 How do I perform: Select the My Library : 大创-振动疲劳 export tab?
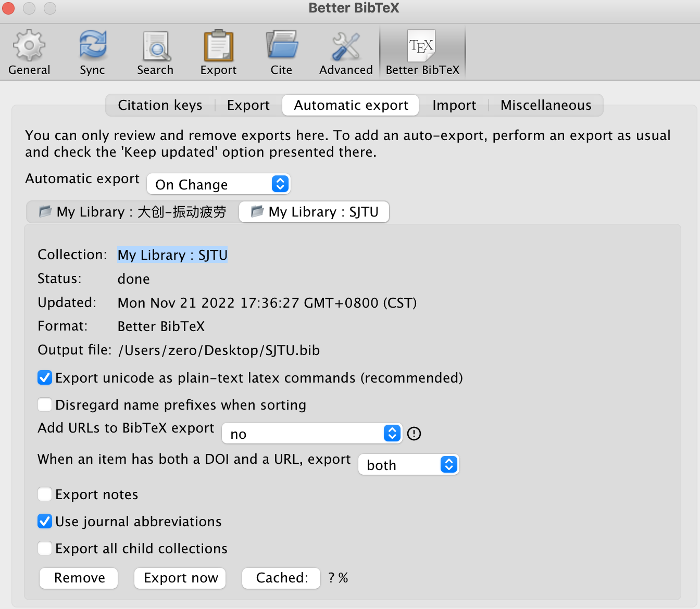click(132, 212)
